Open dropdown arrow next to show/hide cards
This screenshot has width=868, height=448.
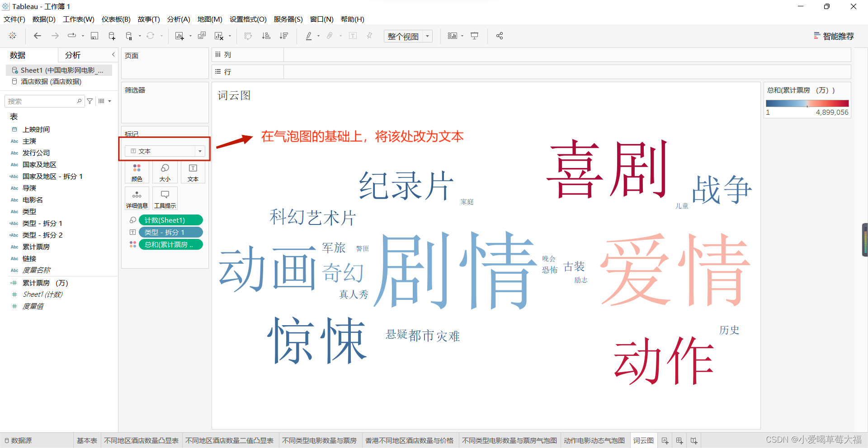pos(462,36)
